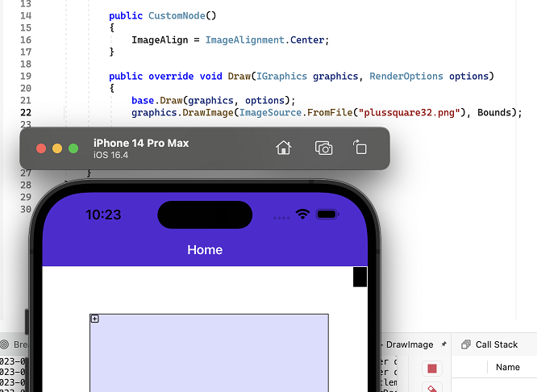Click line number 22 in gutter
The height and width of the screenshot is (392, 537).
point(24,112)
